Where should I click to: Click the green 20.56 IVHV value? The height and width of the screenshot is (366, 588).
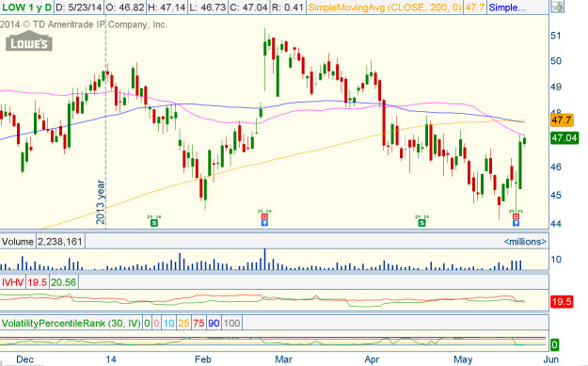(63, 282)
